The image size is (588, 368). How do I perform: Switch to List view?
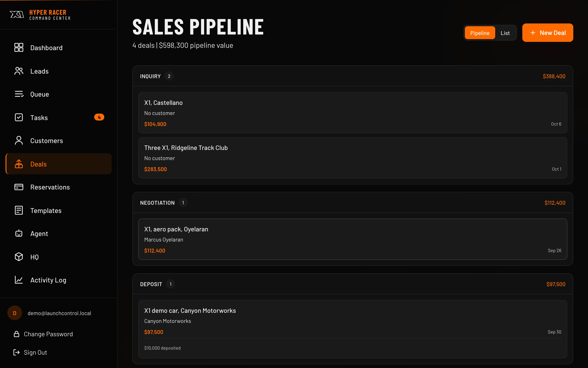pos(505,33)
